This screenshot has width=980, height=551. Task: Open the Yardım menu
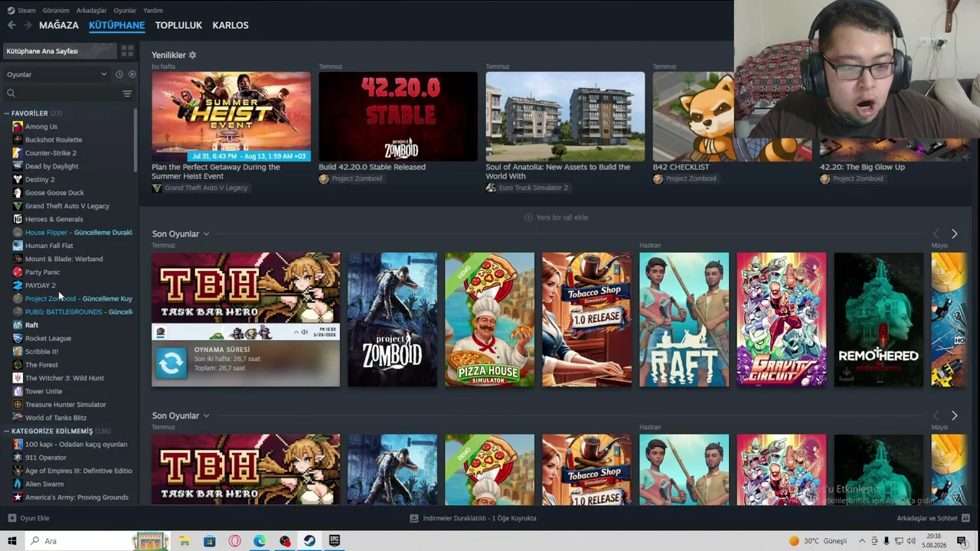tap(153, 11)
